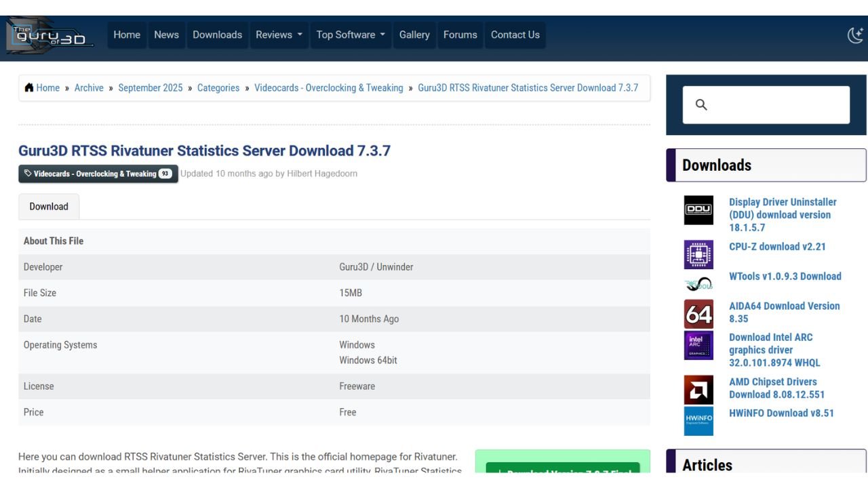
Task: Open AMD Chipset Drivers Download link
Action: click(777, 388)
